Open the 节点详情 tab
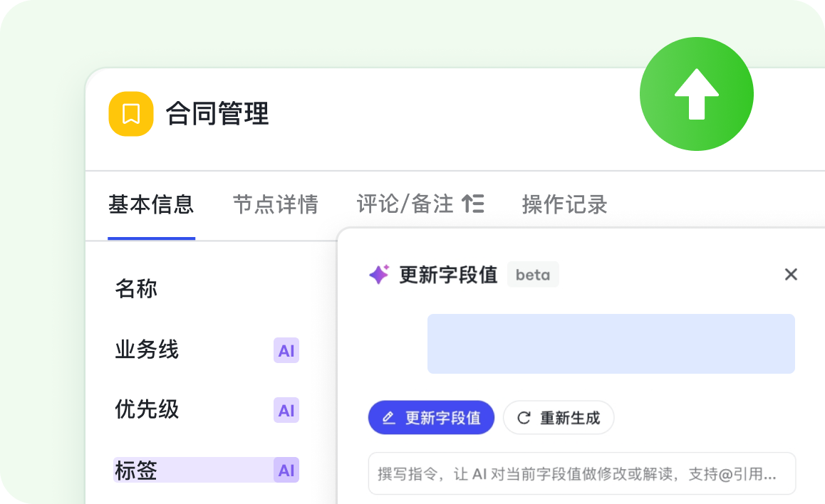The image size is (825, 504). pos(276,204)
